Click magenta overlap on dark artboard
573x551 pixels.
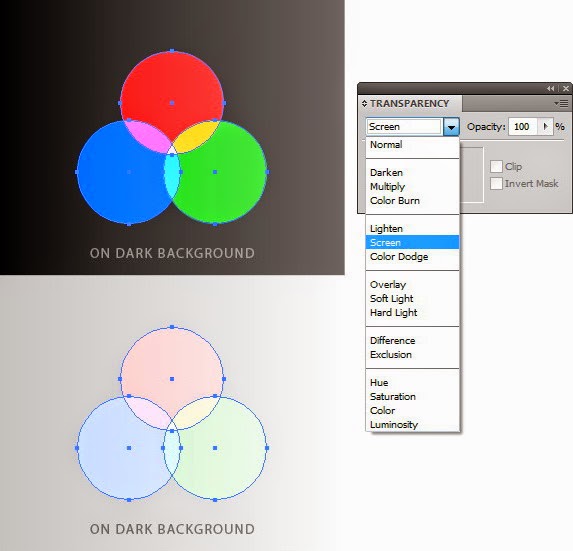coord(148,136)
